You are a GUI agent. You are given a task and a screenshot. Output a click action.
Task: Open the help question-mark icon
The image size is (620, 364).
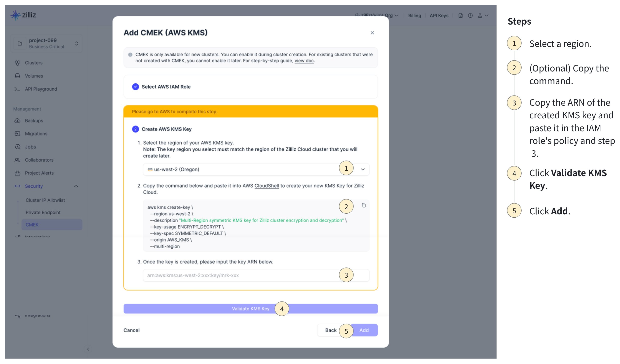click(x=470, y=16)
